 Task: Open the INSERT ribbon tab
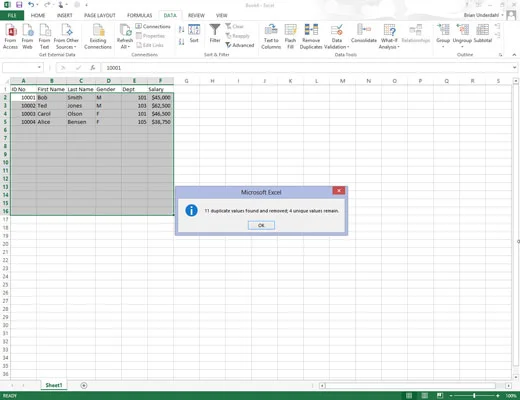[x=64, y=15]
